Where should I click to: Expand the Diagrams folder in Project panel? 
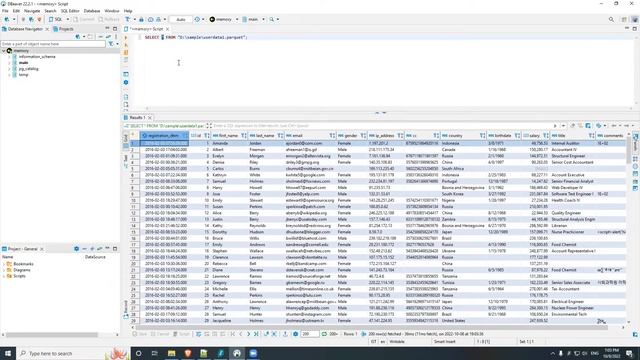[4, 270]
